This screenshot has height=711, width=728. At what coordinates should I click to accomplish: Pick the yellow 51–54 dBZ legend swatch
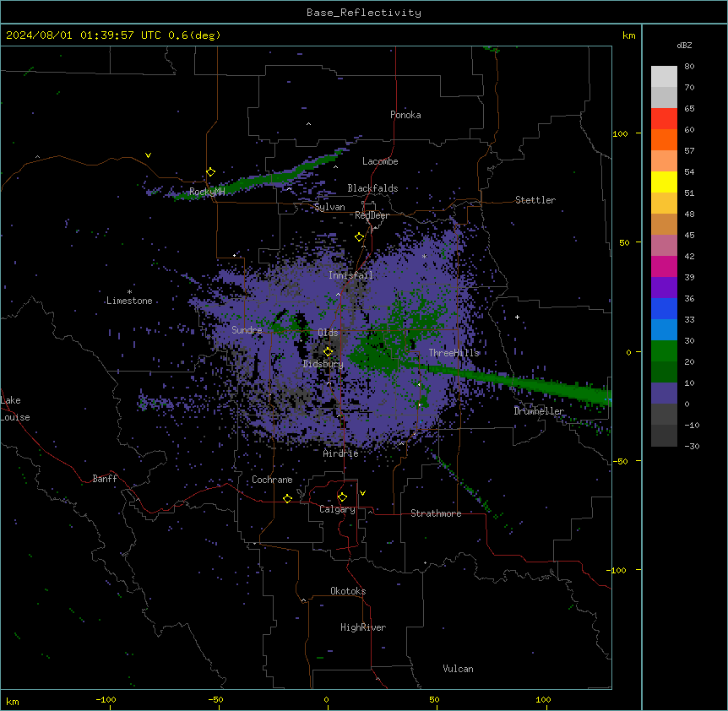[664, 182]
